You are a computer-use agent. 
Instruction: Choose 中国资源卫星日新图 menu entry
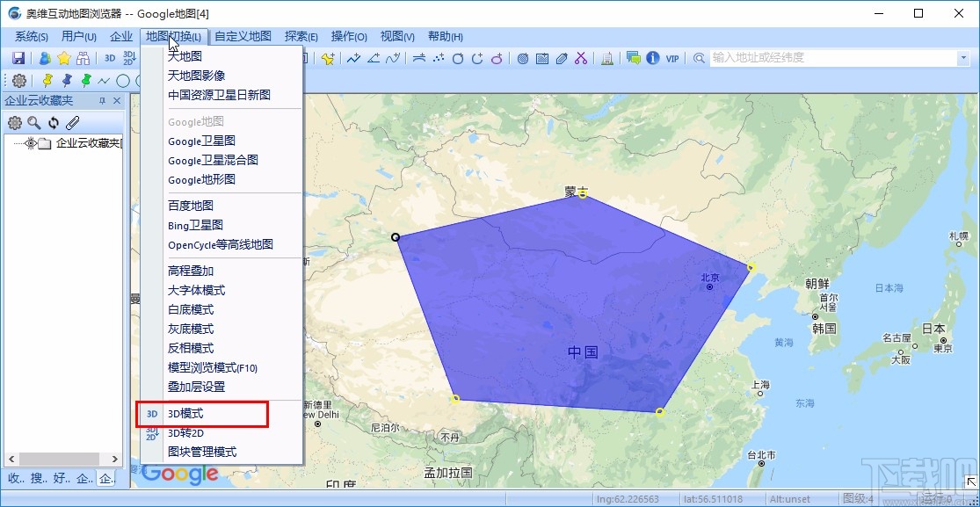pyautogui.click(x=221, y=95)
